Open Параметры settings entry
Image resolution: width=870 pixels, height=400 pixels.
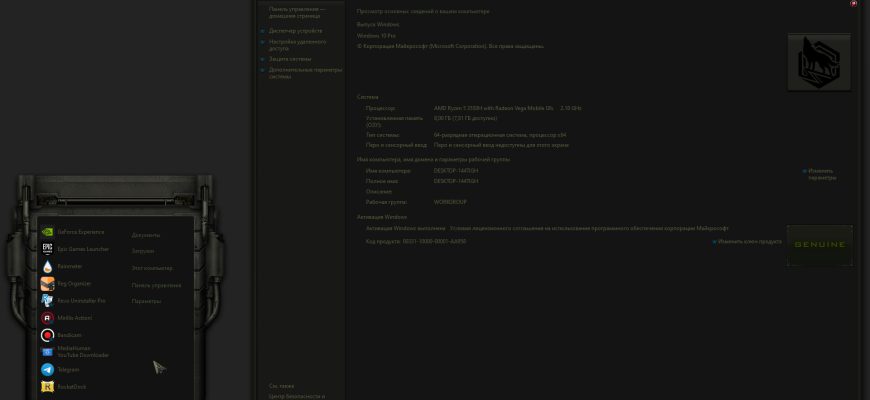146,301
